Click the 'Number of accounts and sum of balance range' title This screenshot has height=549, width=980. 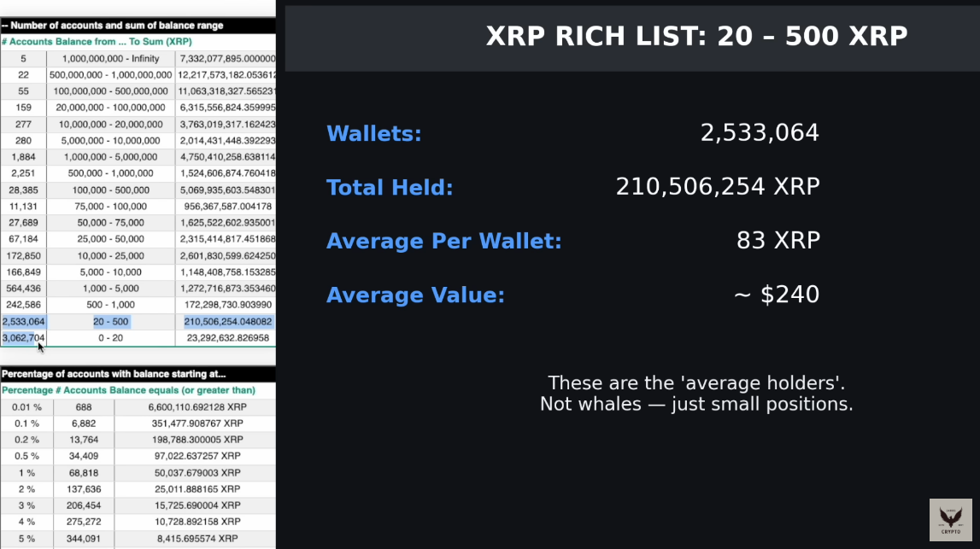coord(112,25)
